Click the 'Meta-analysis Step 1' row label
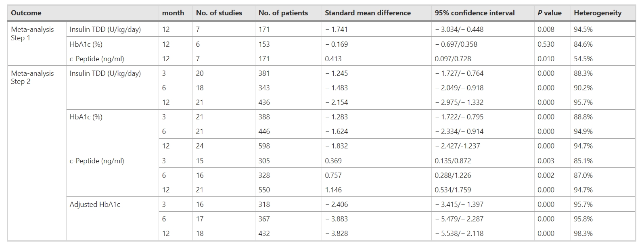The height and width of the screenshot is (246, 644). (x=32, y=33)
